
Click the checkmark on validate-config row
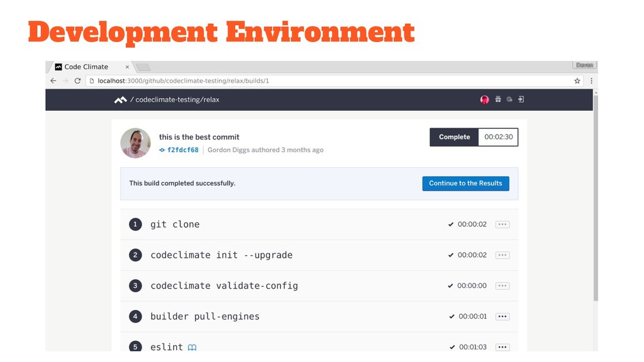coord(450,286)
